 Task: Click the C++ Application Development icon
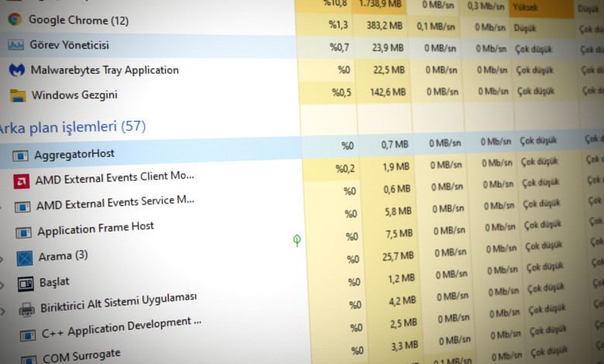pyautogui.click(x=28, y=335)
